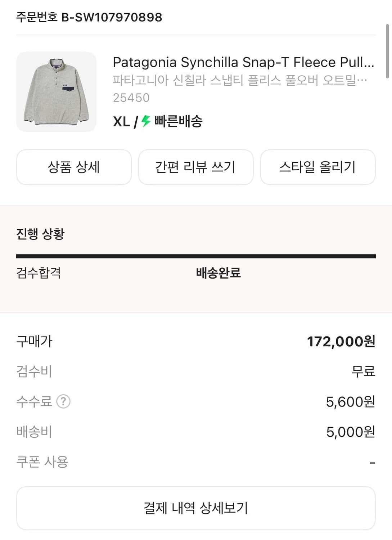Select the 배송완료 status step
This screenshot has width=392, height=540.
(x=218, y=273)
